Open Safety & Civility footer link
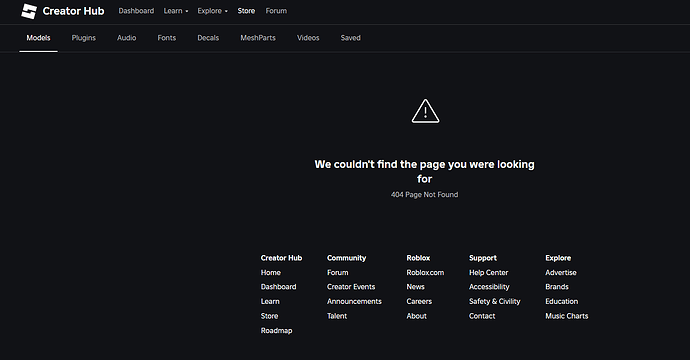The height and width of the screenshot is (360, 690). tap(495, 301)
